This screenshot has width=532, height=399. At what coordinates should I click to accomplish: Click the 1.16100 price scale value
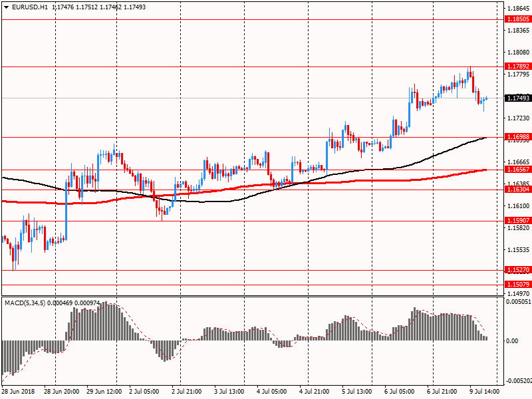click(518, 205)
